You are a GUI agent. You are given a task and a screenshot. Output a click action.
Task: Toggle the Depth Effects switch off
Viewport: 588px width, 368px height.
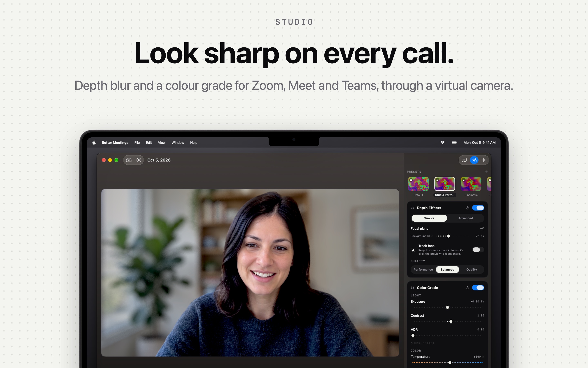click(x=478, y=208)
